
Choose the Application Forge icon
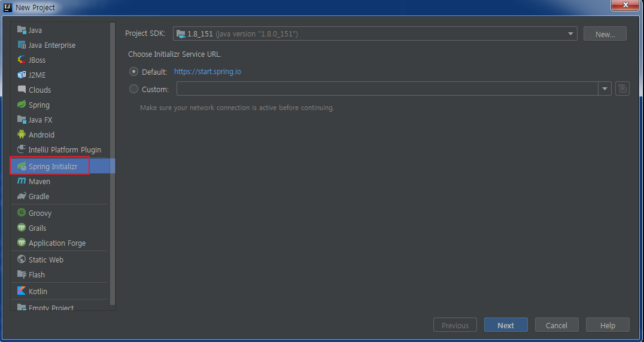[x=22, y=243]
